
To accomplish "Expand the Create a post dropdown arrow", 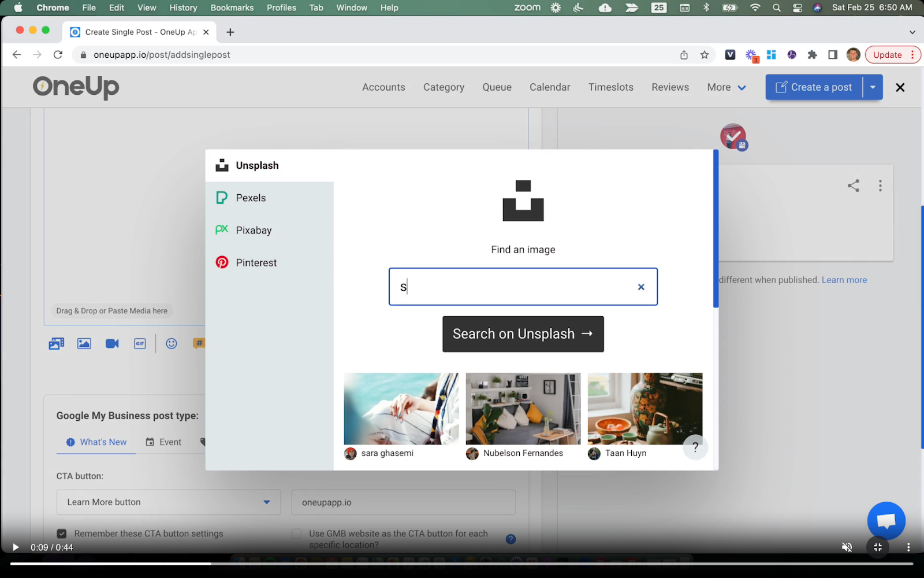I will [873, 87].
